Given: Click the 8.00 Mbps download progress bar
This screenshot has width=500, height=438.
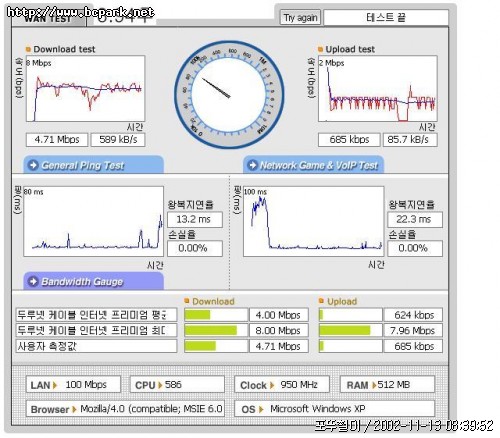Looking at the screenshot, I should click(x=216, y=330).
